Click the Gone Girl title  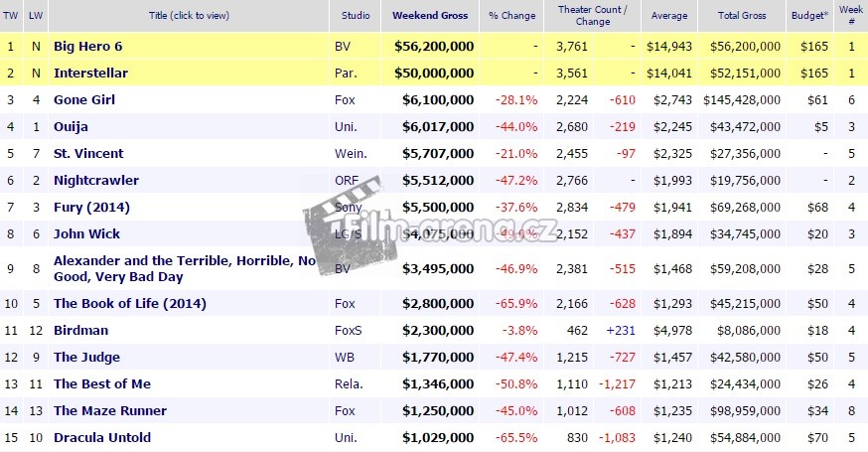(86, 99)
